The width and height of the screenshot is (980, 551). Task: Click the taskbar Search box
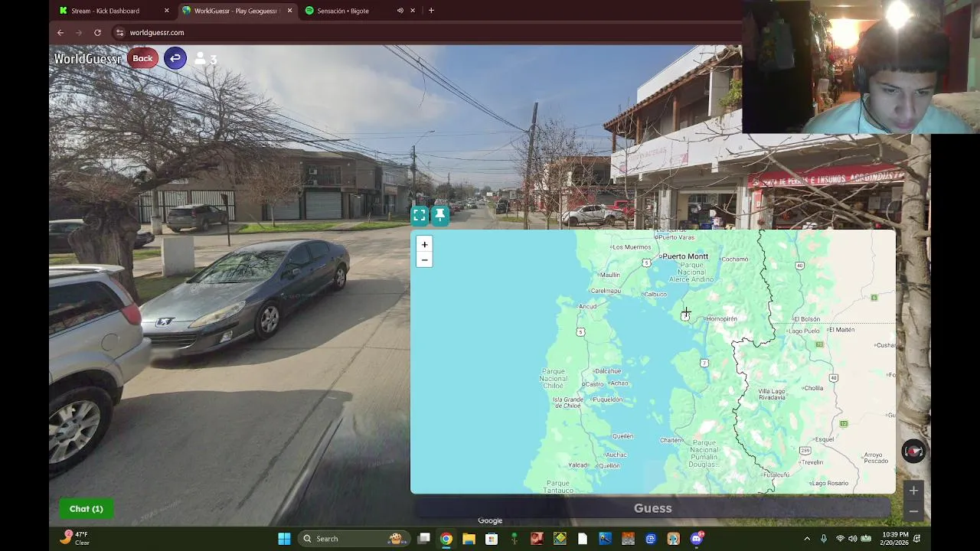coord(353,539)
